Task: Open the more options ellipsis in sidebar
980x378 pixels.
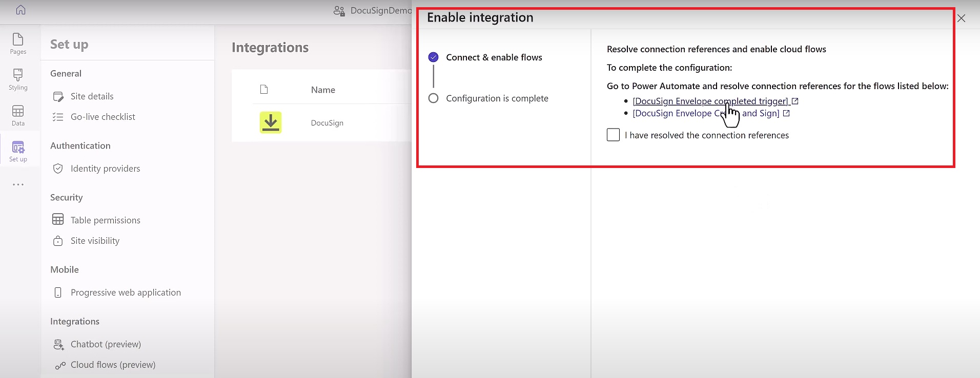Action: [18, 184]
